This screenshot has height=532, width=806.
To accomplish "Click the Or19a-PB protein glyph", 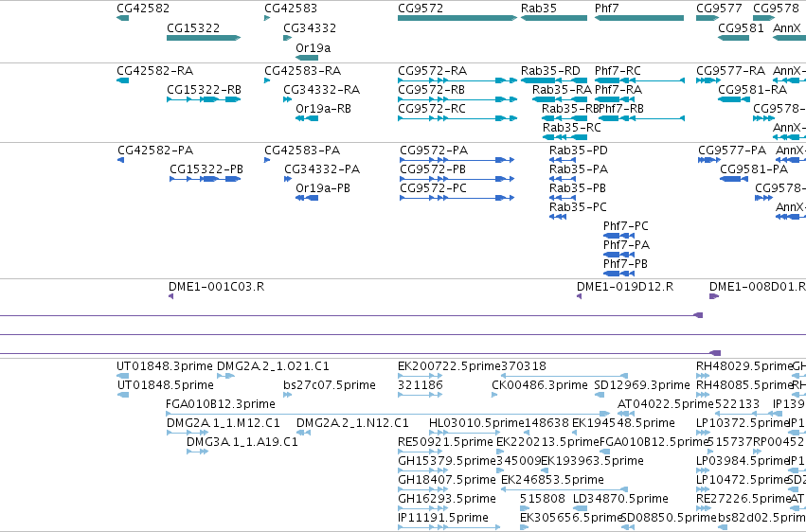I will pyautogui.click(x=307, y=198).
